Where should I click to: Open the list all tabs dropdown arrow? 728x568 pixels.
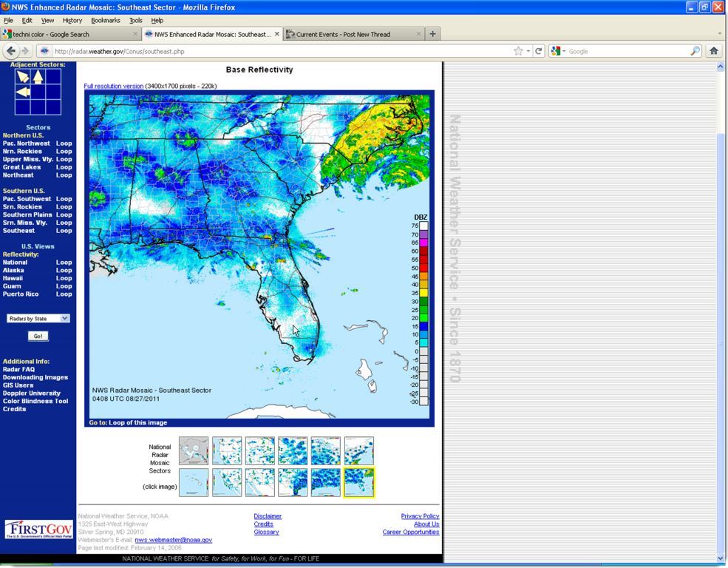(x=720, y=34)
